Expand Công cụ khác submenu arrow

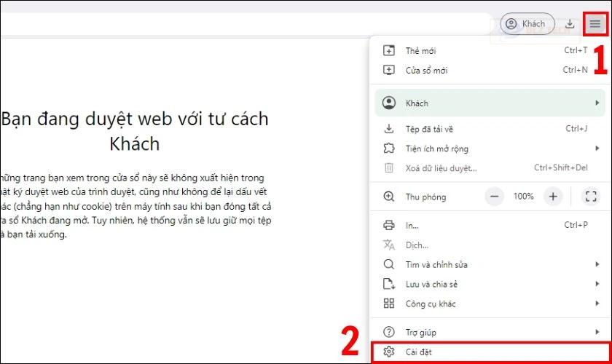point(597,303)
